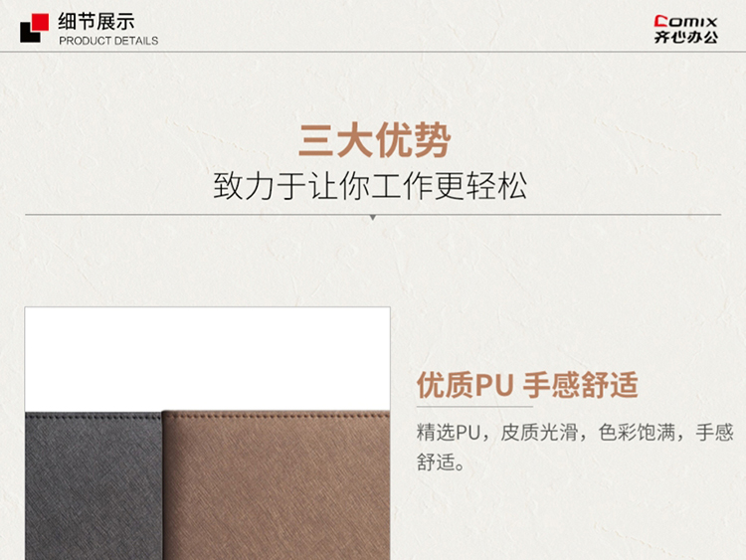Click the white area above leather samples
The image size is (746, 560).
click(x=208, y=359)
